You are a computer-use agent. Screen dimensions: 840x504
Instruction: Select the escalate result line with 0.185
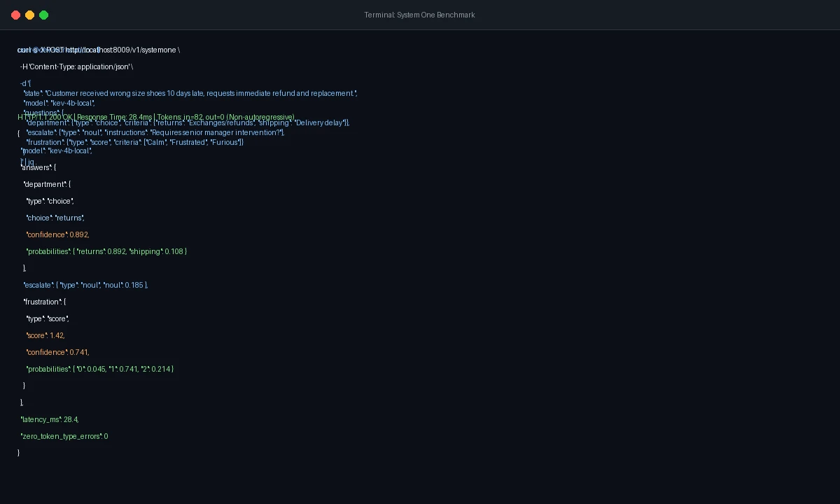[85, 285]
